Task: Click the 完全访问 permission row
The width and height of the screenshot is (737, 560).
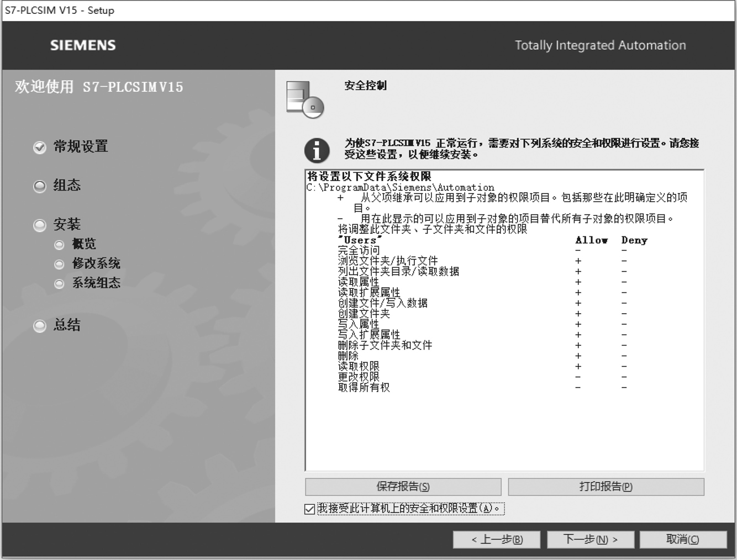Action: point(482,250)
